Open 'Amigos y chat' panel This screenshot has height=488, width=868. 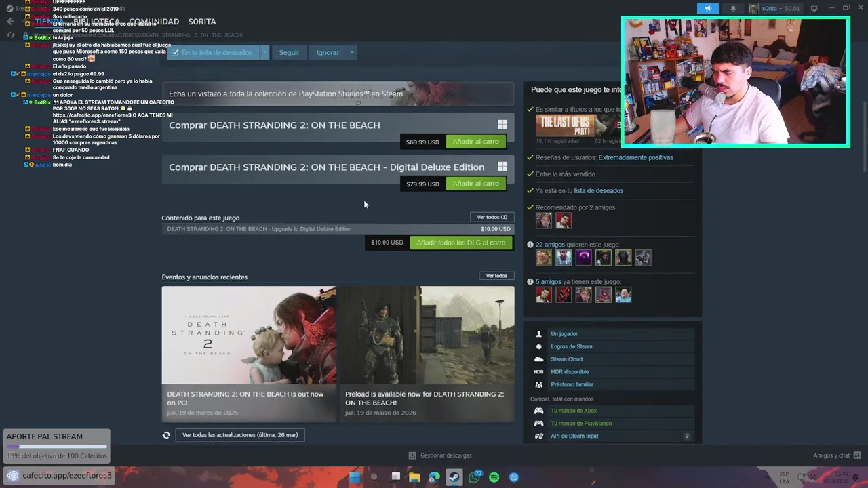pyautogui.click(x=837, y=455)
